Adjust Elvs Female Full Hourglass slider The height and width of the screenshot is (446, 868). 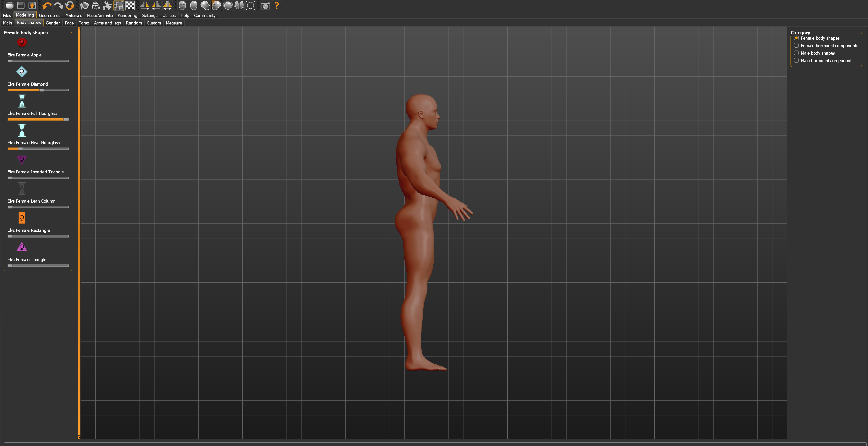(x=38, y=119)
